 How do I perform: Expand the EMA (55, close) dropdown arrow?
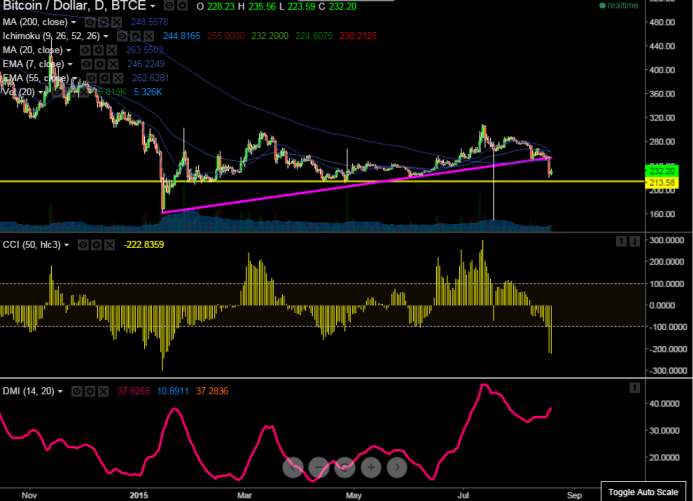coord(75,79)
